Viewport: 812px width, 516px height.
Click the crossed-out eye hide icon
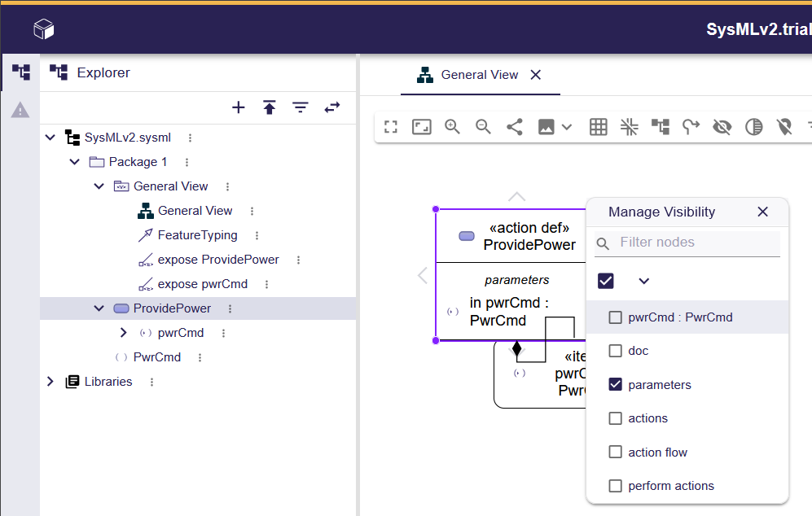pyautogui.click(x=722, y=127)
